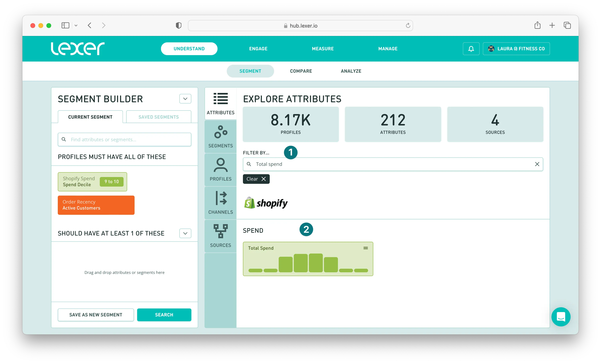Click the Find attributes or segments field
The width and height of the screenshot is (601, 364).
124,139
